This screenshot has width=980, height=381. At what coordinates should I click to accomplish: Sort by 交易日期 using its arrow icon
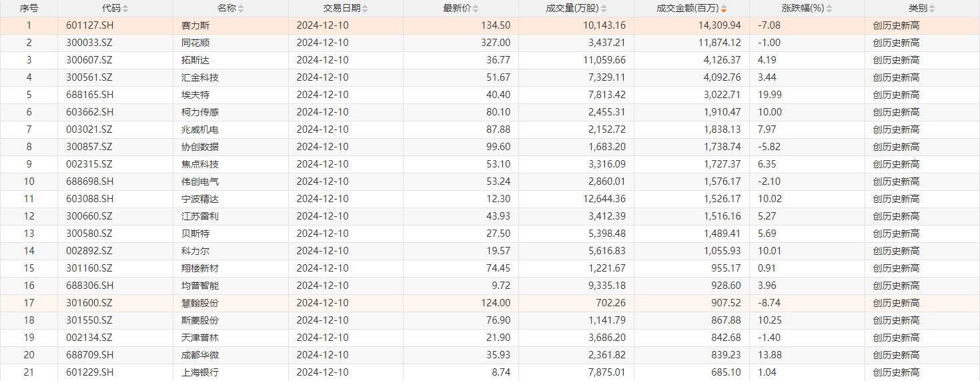366,9
